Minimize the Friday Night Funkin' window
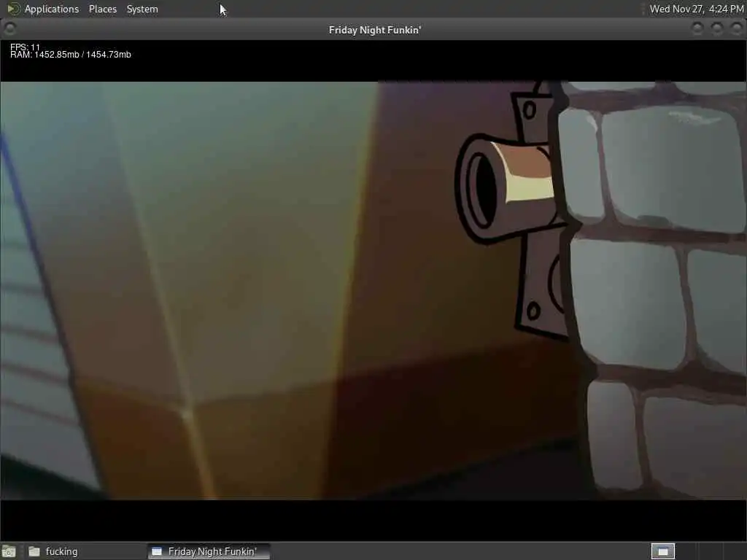Viewport: 747px width, 560px height. [697, 29]
